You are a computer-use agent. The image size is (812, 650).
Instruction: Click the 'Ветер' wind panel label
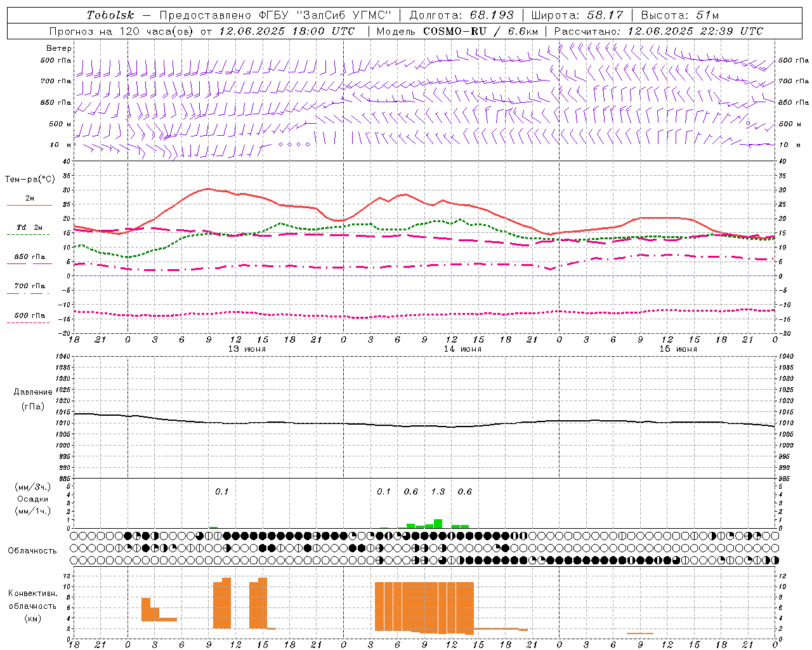59,48
